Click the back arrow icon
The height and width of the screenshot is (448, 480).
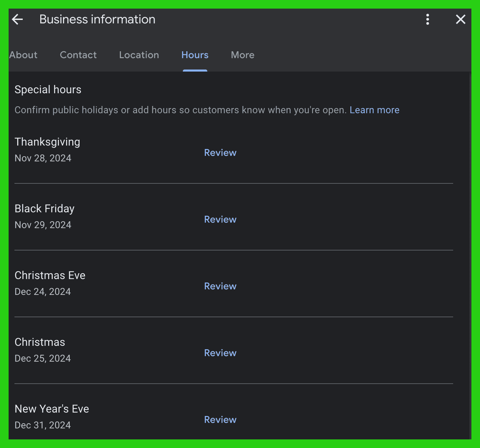[x=17, y=19]
